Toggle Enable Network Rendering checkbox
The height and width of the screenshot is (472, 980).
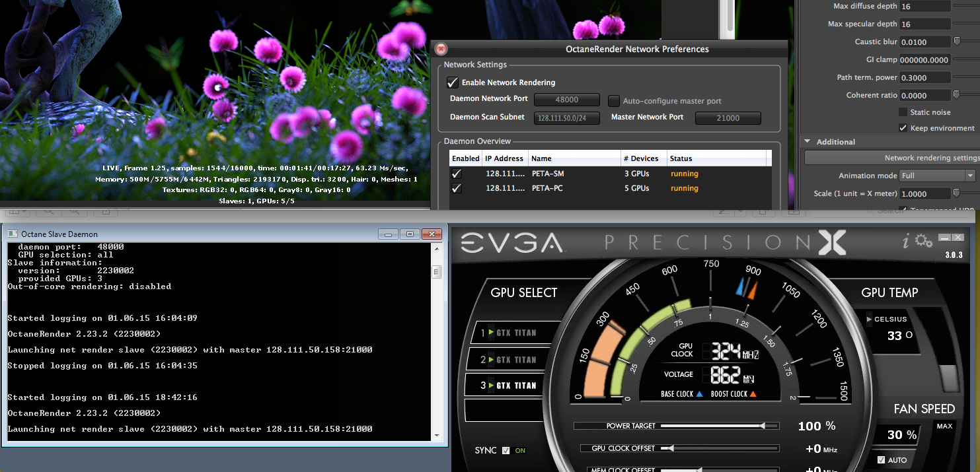pos(453,83)
